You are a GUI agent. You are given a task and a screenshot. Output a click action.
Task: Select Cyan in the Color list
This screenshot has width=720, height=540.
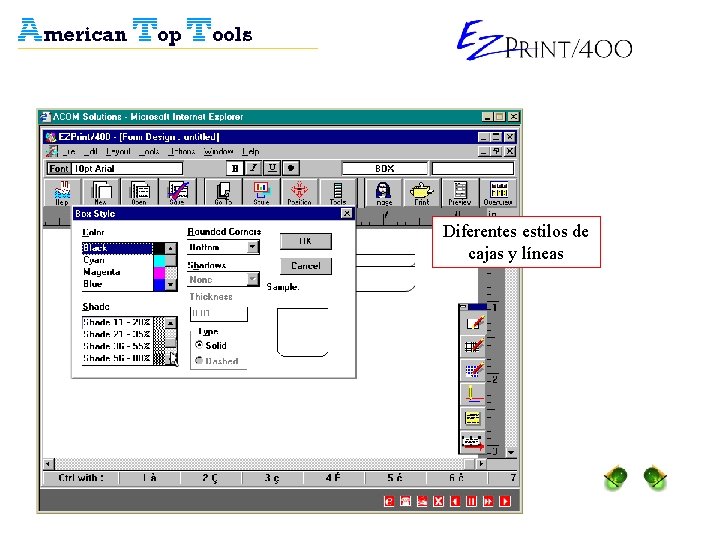(117, 260)
